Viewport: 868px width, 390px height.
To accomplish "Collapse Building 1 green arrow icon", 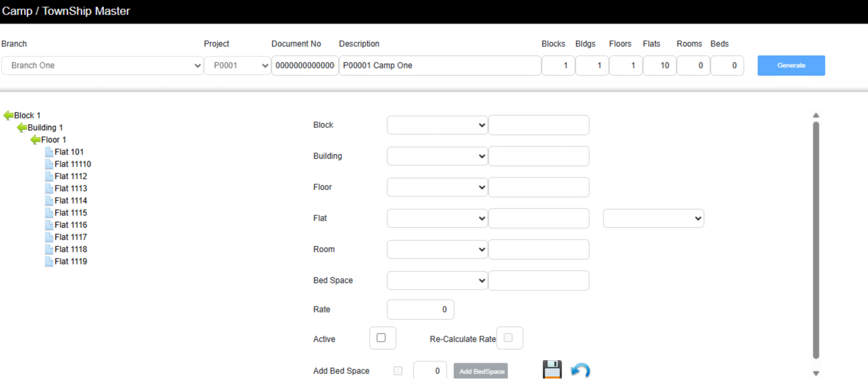I will (22, 128).
